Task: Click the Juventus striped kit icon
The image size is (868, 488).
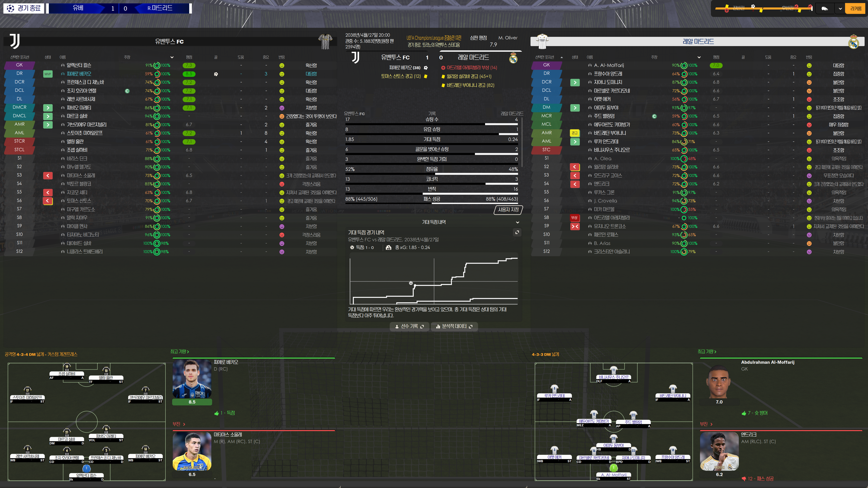Action: pyautogui.click(x=325, y=41)
